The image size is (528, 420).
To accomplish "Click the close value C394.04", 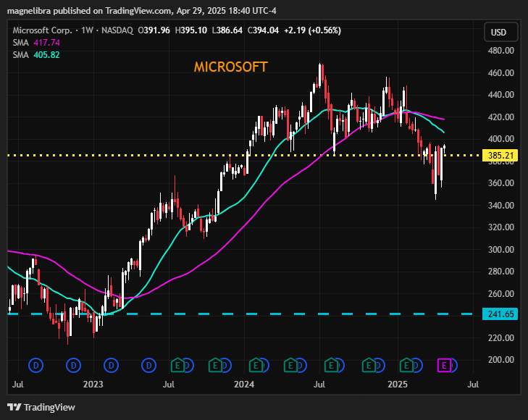I will 263,30.
